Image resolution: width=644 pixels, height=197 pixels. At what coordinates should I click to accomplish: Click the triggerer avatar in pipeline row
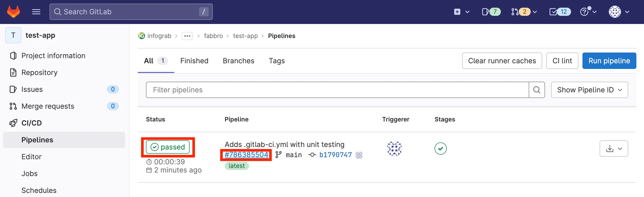[394, 149]
